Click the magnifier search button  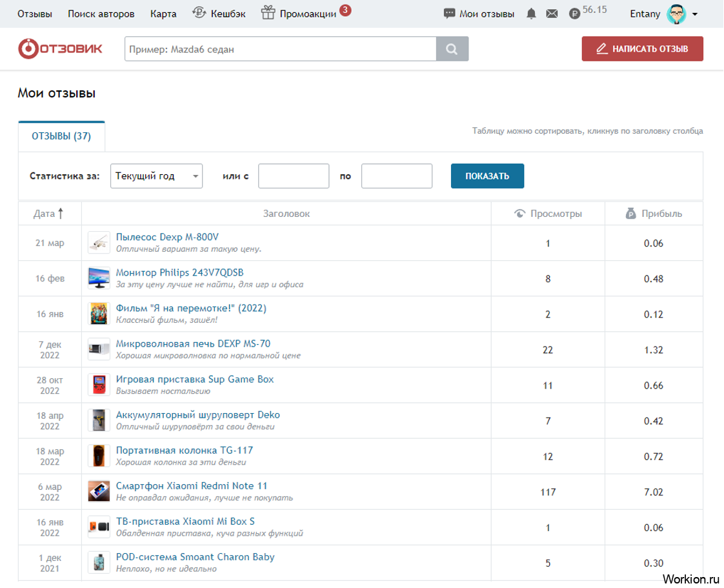pos(452,49)
